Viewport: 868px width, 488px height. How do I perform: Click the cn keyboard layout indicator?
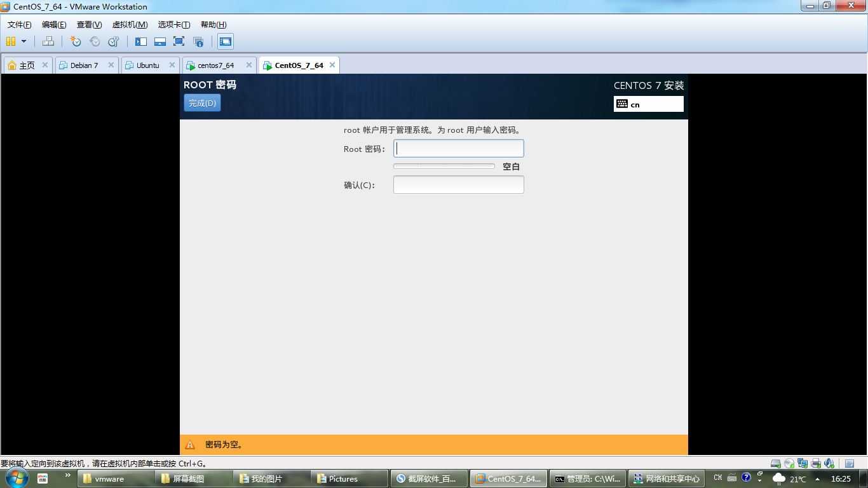click(x=649, y=104)
